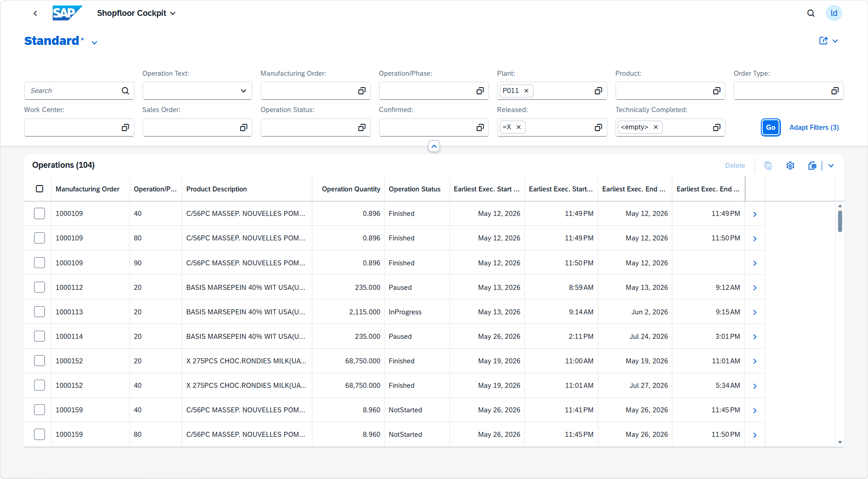Open value help for Order Type
868x479 pixels.
coord(835,91)
